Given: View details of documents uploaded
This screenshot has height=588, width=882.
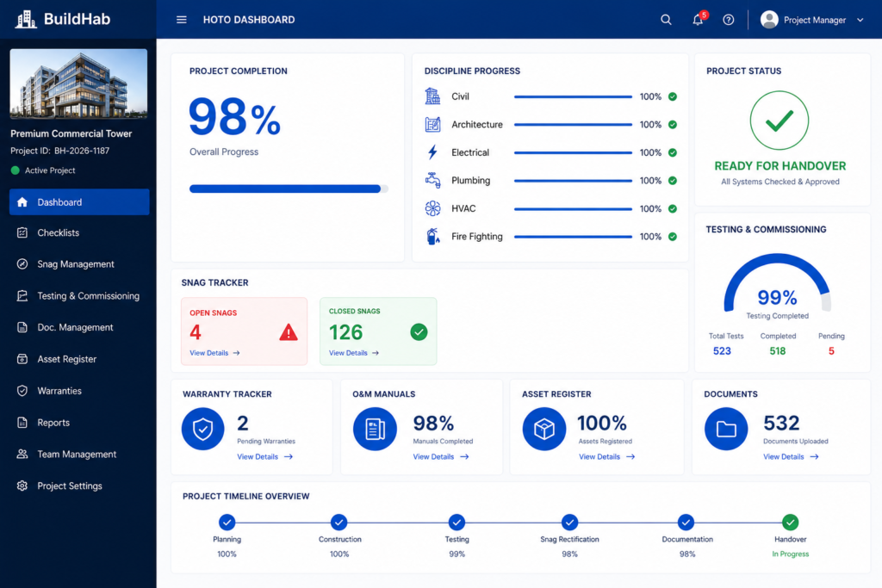Looking at the screenshot, I should [x=791, y=457].
